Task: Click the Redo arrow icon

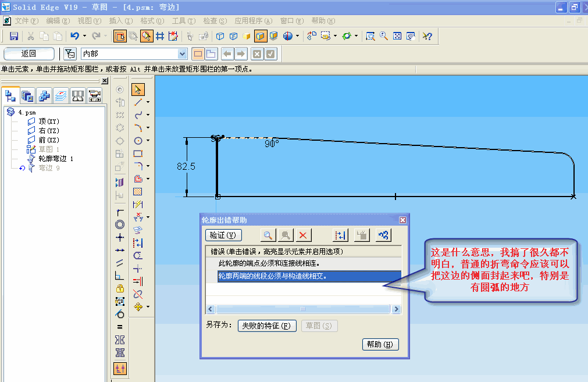Action: point(97,36)
